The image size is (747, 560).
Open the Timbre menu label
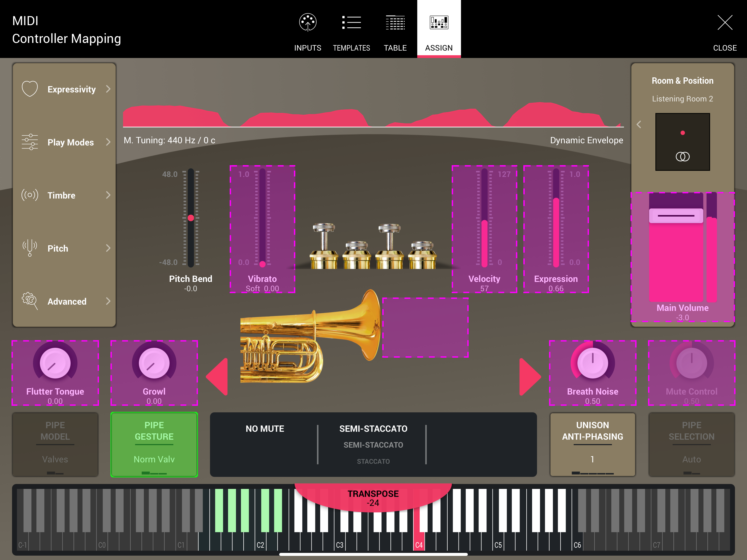pyautogui.click(x=61, y=195)
